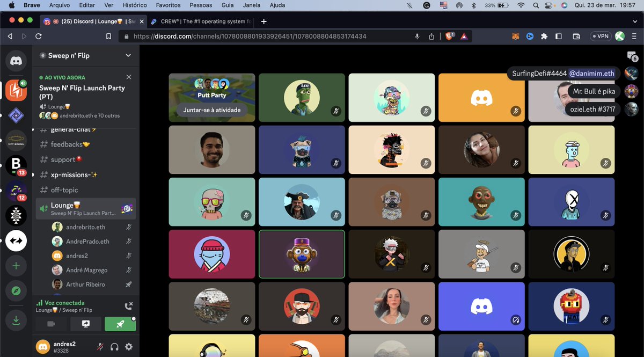
Task: Click Juntar-se à atividade button
Action: point(211,110)
